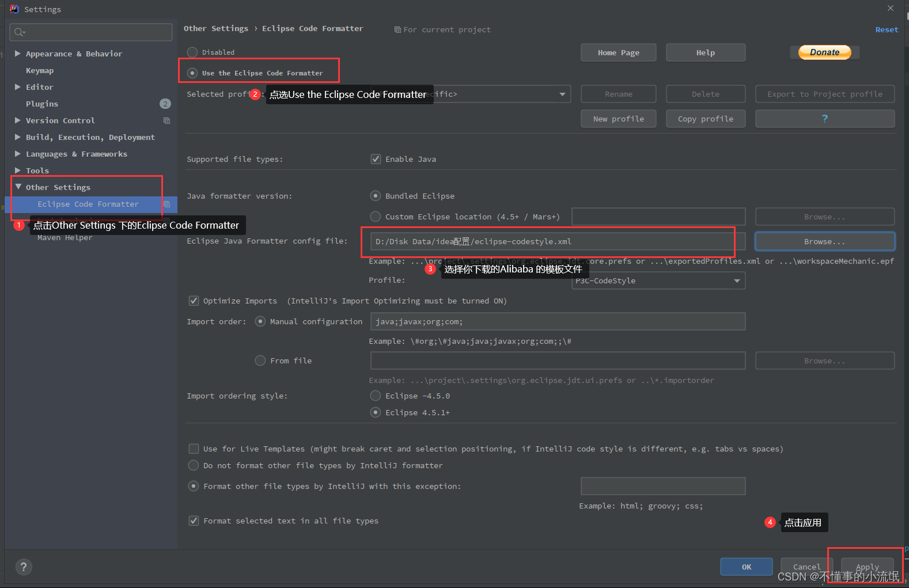Click Export to Project profile button
909x588 pixels.
tap(824, 94)
